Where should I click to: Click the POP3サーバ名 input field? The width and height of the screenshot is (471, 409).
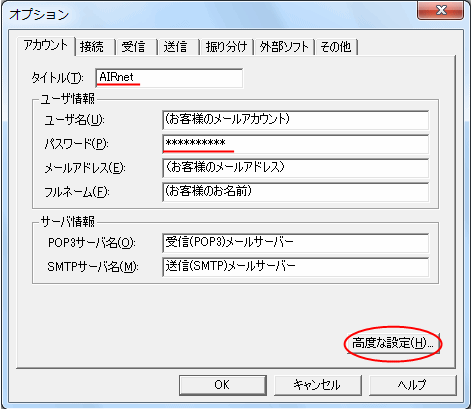pyautogui.click(x=296, y=243)
